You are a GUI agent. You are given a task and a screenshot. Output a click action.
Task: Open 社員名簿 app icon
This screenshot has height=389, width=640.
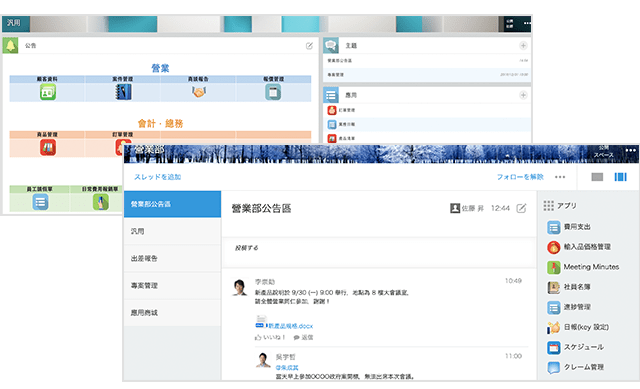coord(553,287)
